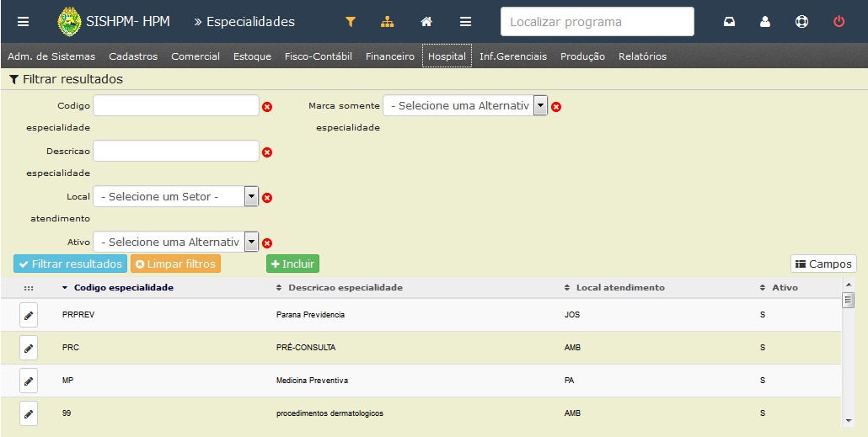Clear the Codigo especialidade field with red X

[267, 107]
